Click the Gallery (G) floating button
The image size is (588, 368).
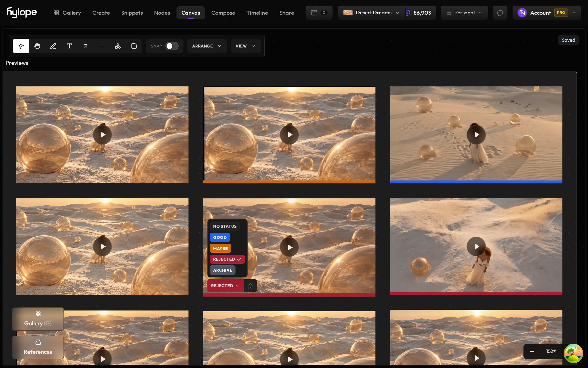38,319
